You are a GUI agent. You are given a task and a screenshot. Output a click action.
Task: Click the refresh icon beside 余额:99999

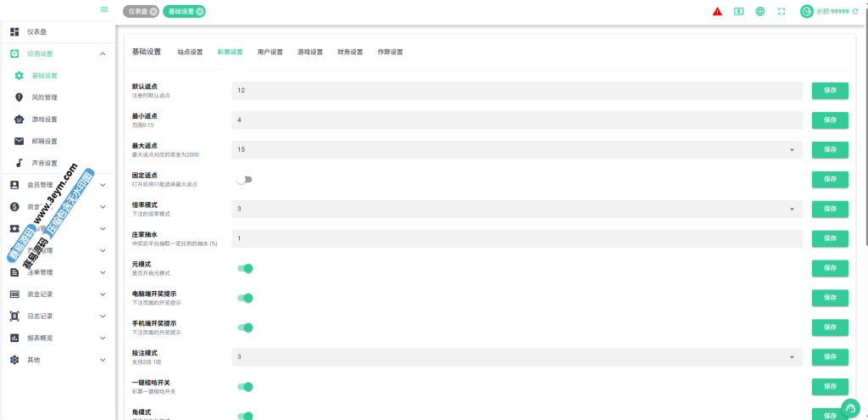click(x=855, y=12)
